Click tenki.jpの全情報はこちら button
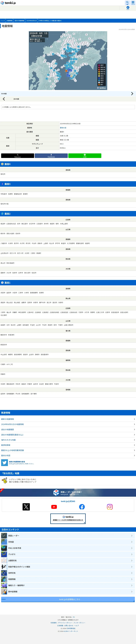This screenshot has height=644, width=136. pos(68,599)
